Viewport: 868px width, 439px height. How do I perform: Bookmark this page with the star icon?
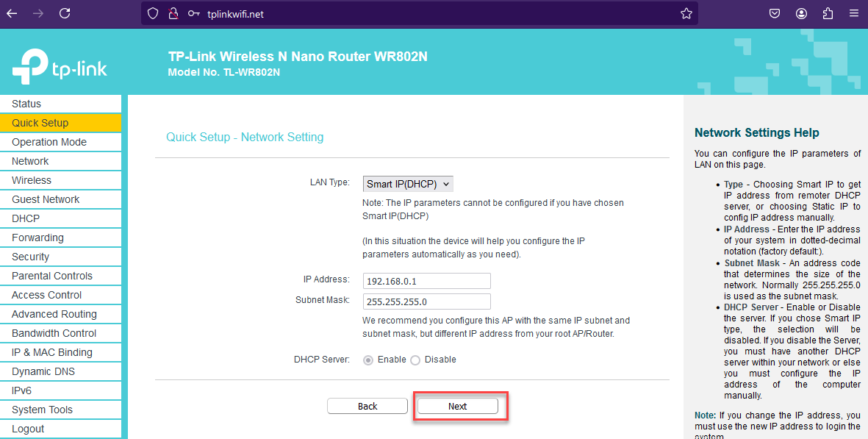point(686,13)
